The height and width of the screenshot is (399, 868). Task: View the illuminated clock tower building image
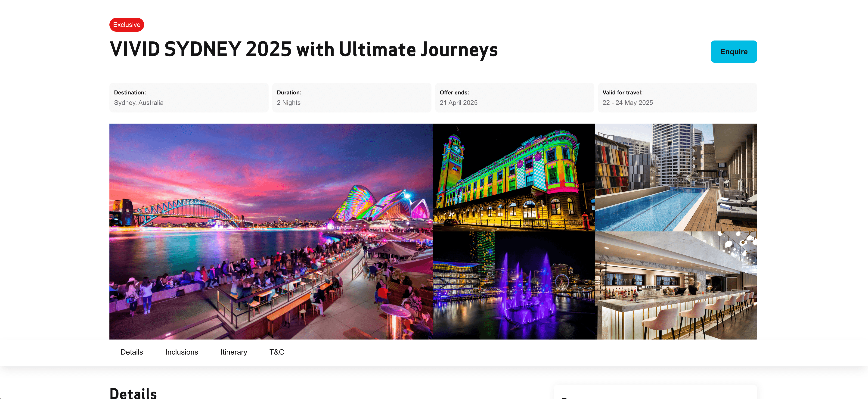tap(514, 177)
